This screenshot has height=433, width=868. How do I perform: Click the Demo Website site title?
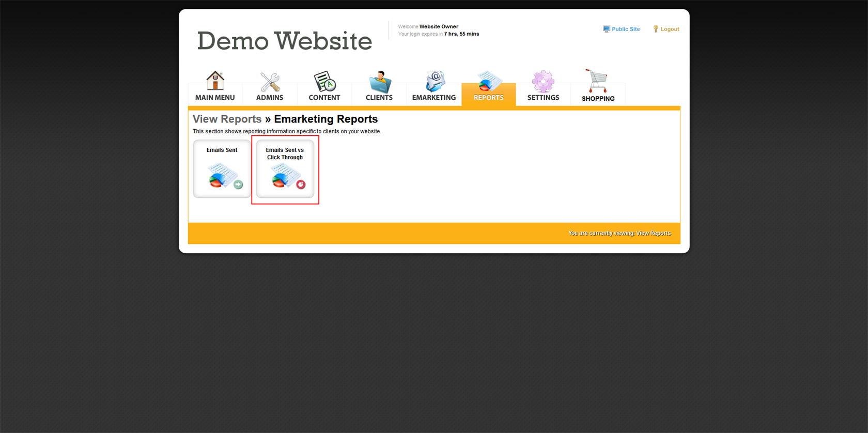click(x=284, y=41)
